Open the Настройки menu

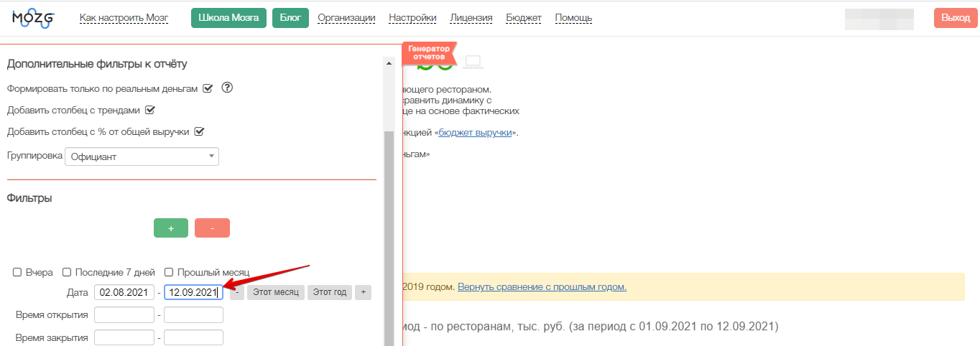point(412,18)
